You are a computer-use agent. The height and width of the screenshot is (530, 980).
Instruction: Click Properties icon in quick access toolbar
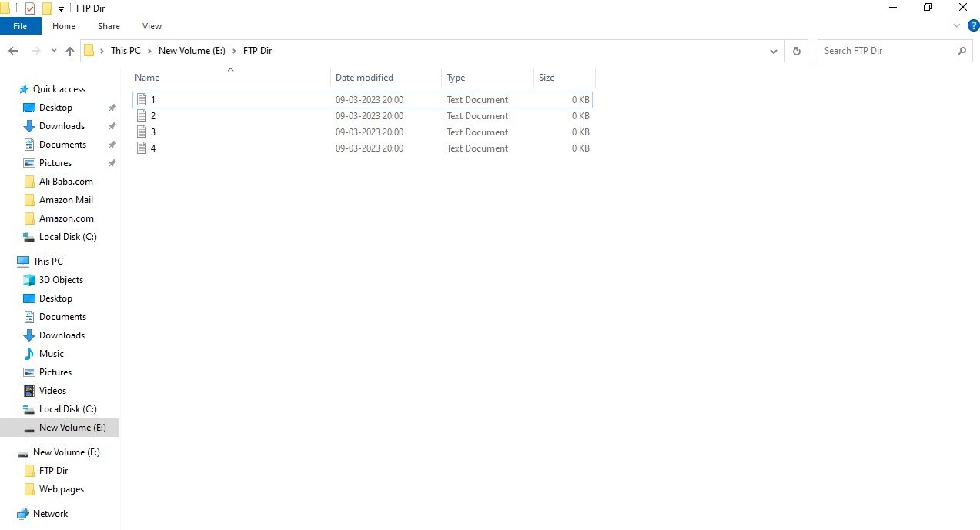click(29, 8)
